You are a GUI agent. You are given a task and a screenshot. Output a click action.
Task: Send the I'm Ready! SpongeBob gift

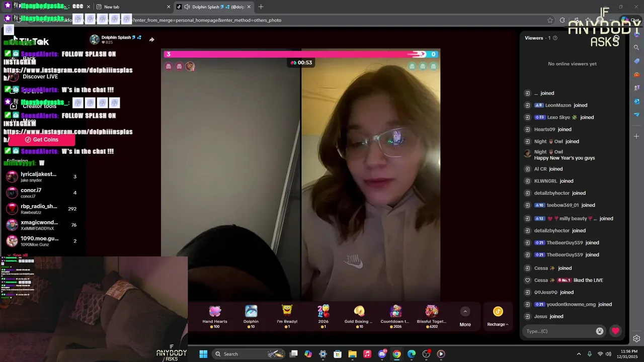point(287,317)
